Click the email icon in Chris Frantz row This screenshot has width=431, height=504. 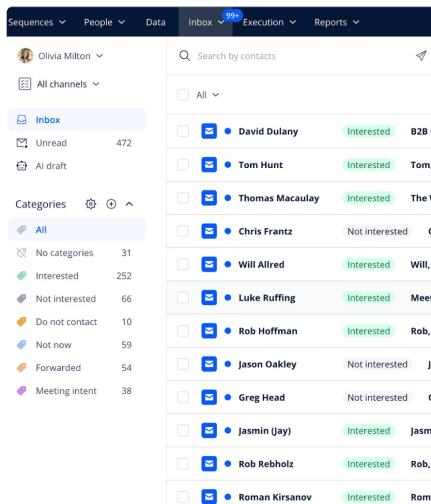(x=209, y=231)
